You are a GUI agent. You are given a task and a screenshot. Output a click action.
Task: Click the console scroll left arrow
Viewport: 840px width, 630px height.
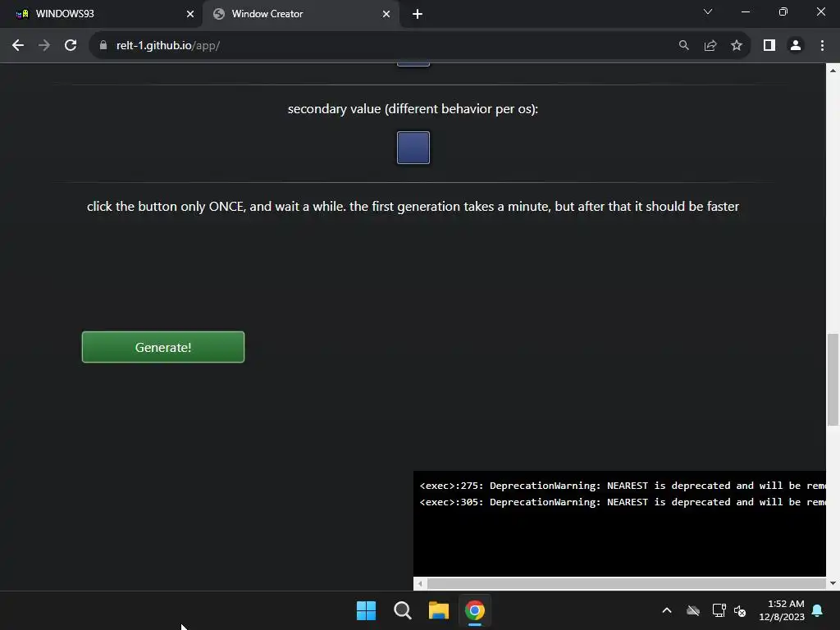(x=420, y=583)
